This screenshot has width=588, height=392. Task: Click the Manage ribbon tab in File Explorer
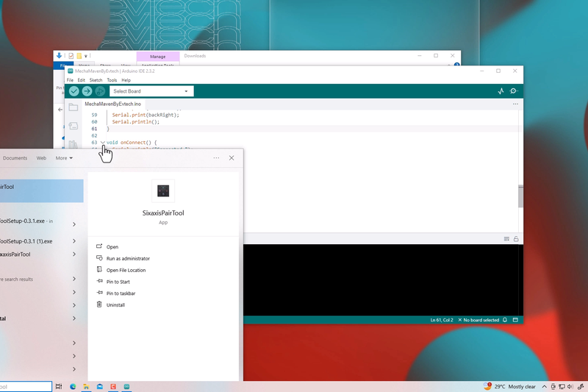coord(158,57)
